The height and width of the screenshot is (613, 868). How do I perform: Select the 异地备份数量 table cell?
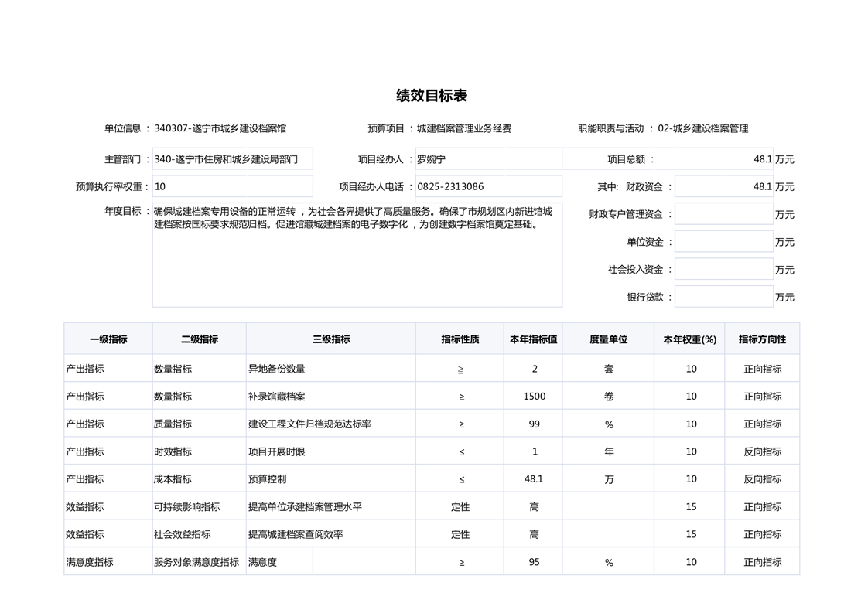[330, 369]
